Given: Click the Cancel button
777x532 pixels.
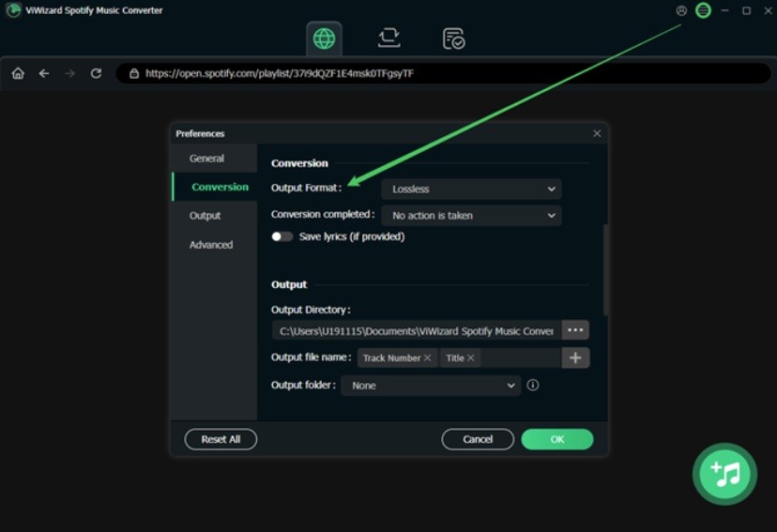Looking at the screenshot, I should click(478, 439).
